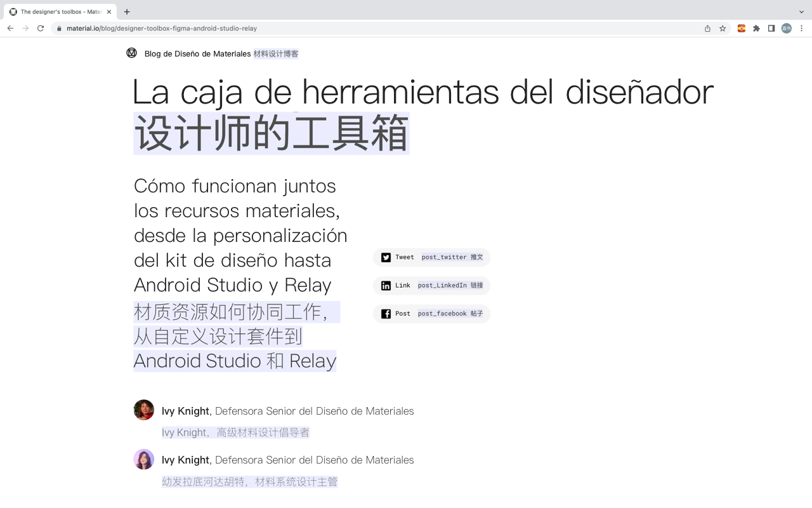
Task: Bookmark this page with the star icon
Action: tap(723, 29)
